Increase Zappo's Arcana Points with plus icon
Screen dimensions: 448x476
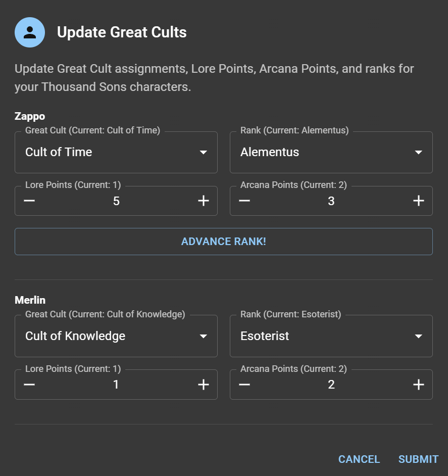418,201
